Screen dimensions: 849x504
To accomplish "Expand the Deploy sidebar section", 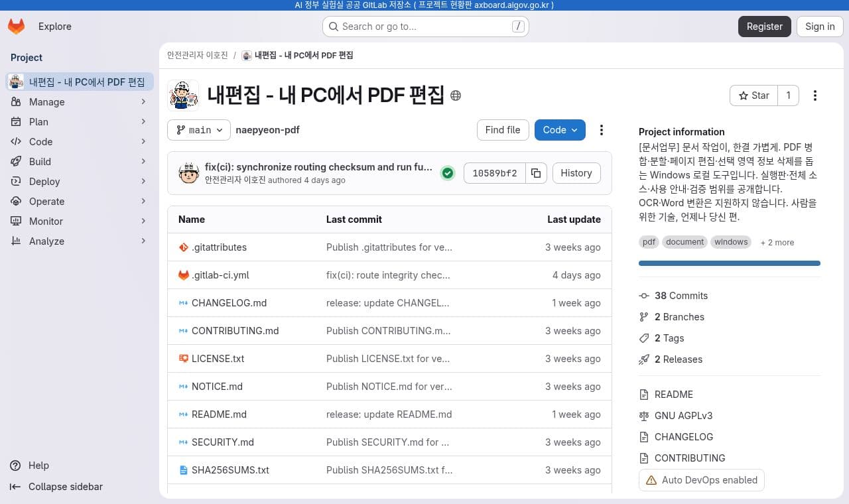I will tap(80, 182).
